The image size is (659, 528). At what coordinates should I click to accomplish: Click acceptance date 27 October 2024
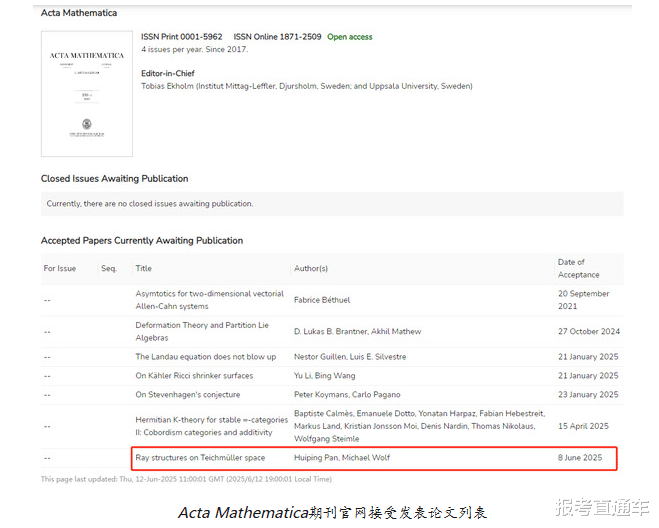[589, 332]
